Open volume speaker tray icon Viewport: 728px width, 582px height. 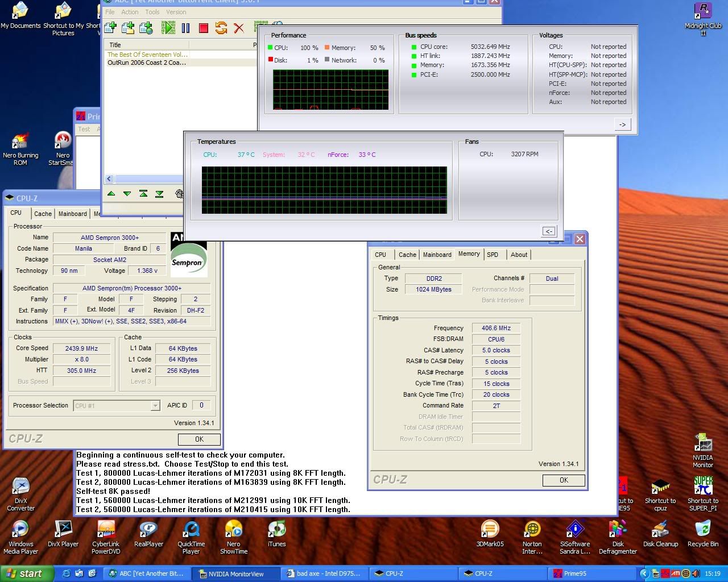(696, 573)
